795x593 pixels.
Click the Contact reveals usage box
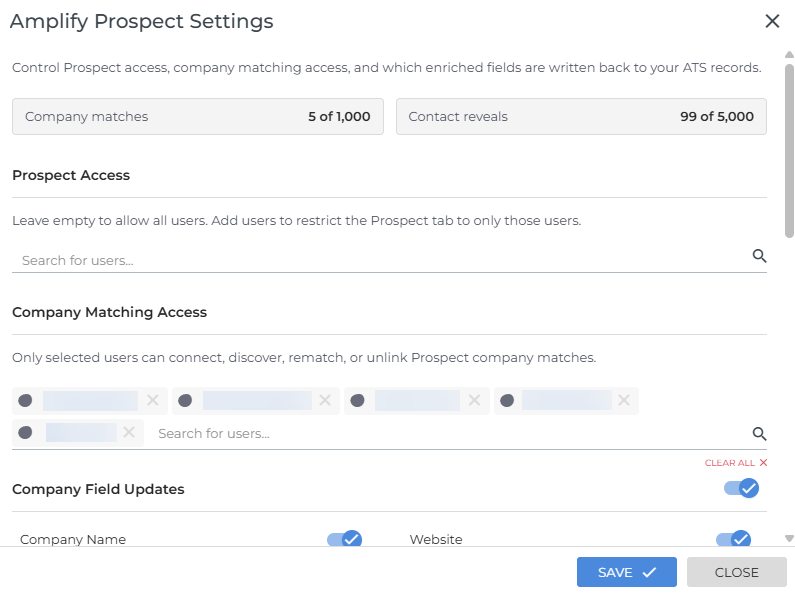(581, 117)
